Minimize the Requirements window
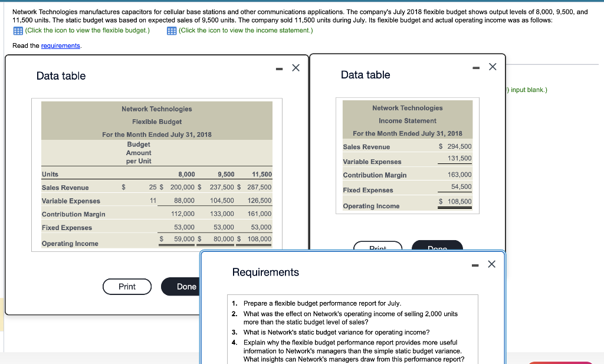This screenshot has width=604, height=364. pos(475,264)
